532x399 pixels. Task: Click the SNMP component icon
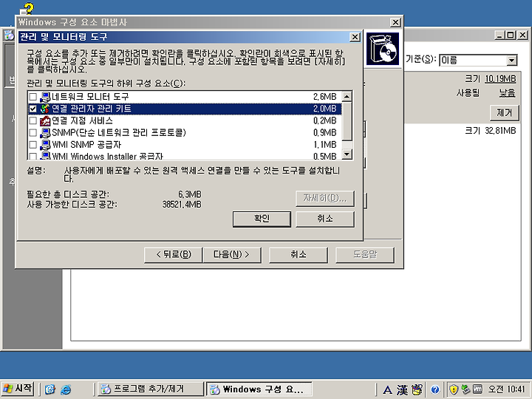pyautogui.click(x=45, y=133)
